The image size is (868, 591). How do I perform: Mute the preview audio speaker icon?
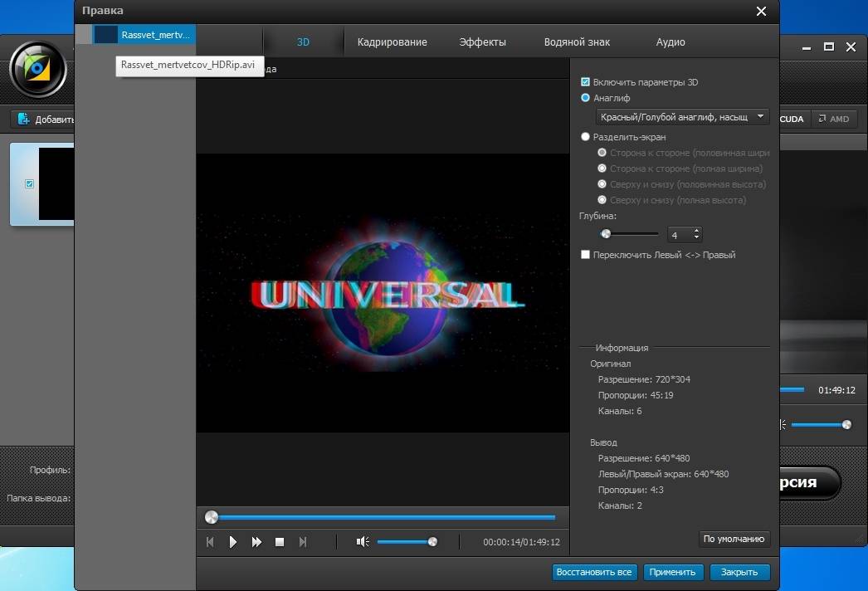(x=363, y=542)
